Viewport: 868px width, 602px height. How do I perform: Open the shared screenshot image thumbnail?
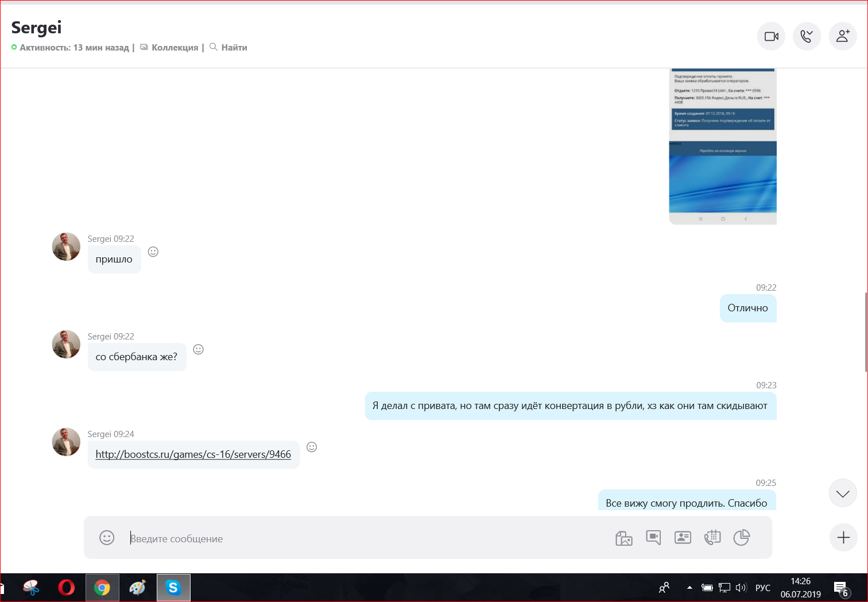click(x=723, y=146)
